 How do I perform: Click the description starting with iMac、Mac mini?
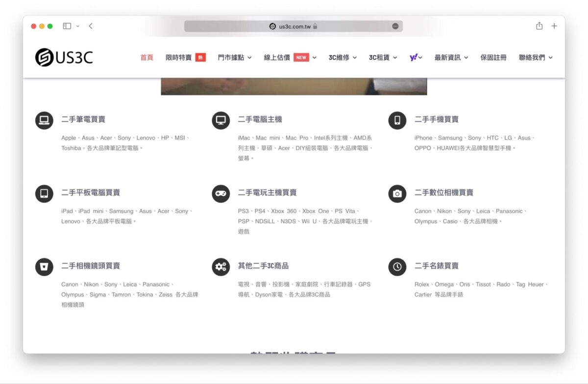[306, 148]
